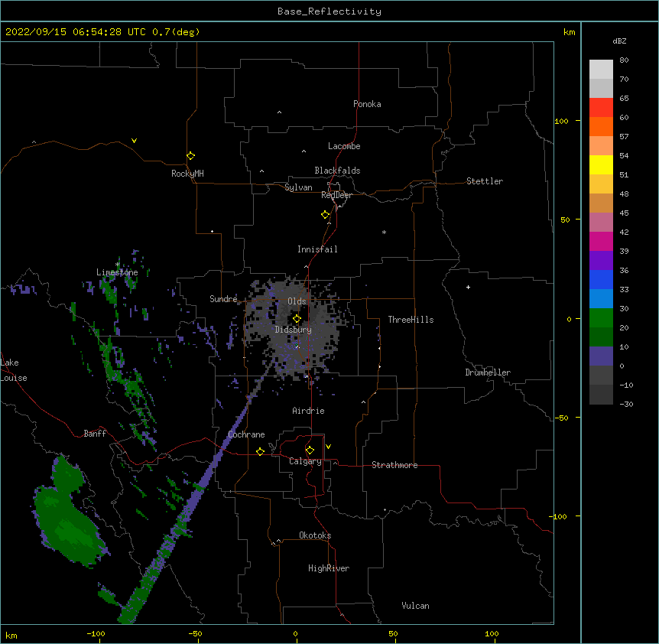Click the HighRiver city label
659x644 pixels.
click(329, 568)
